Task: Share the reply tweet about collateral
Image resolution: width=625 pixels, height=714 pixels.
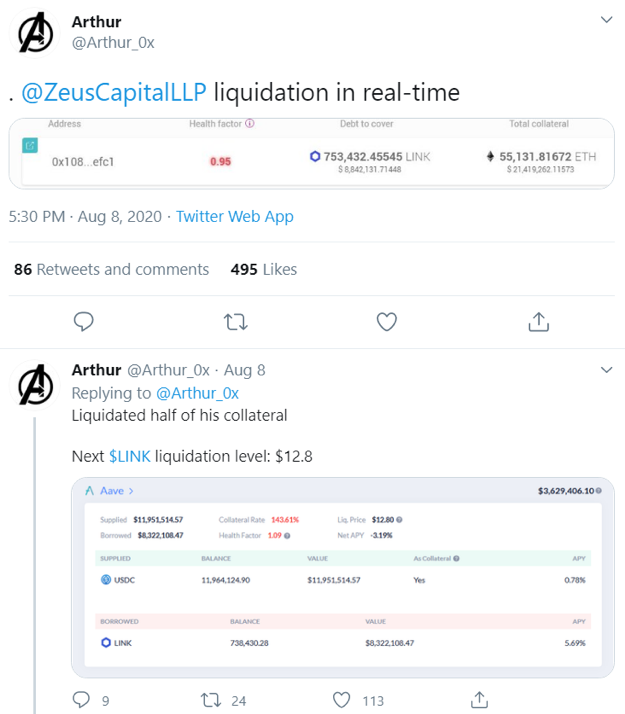Action: 479,700
